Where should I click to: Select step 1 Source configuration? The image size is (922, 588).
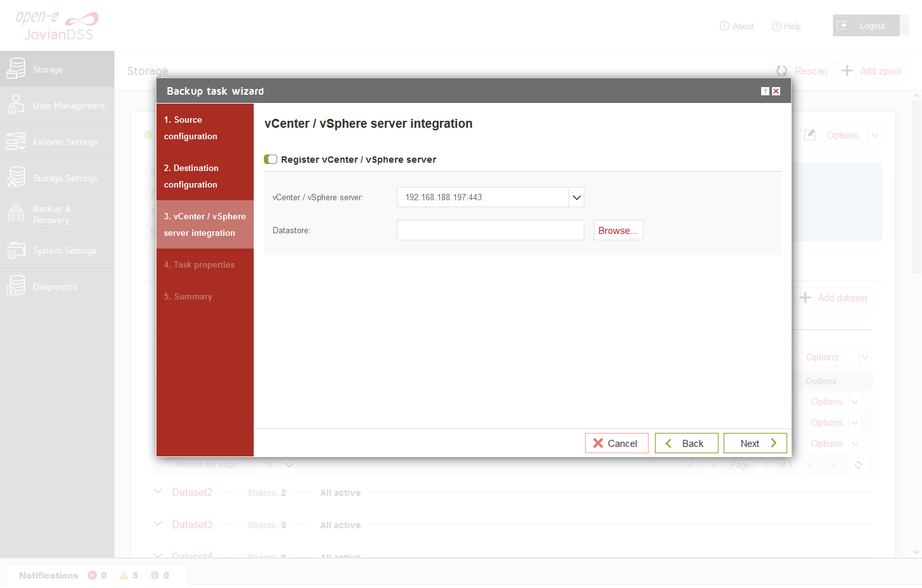(205, 128)
